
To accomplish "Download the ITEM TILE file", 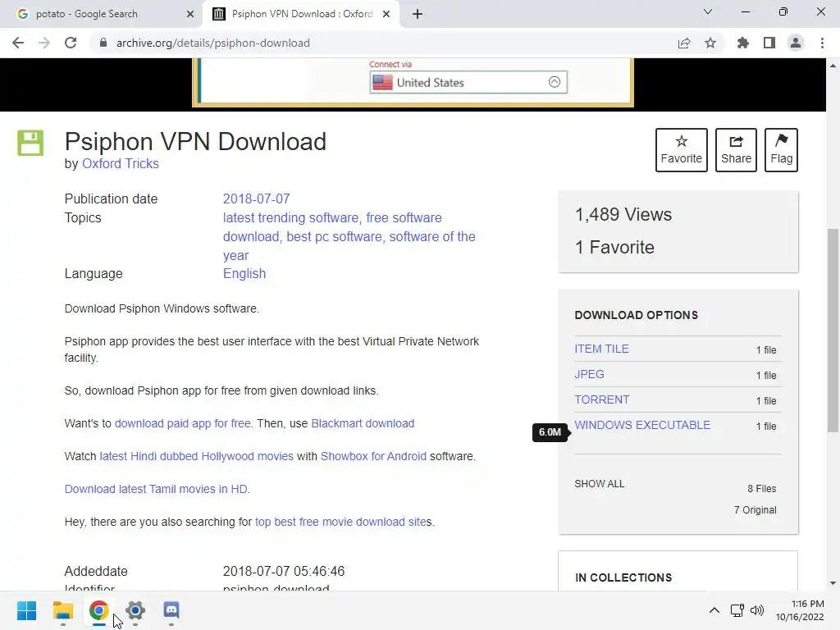I will [601, 349].
